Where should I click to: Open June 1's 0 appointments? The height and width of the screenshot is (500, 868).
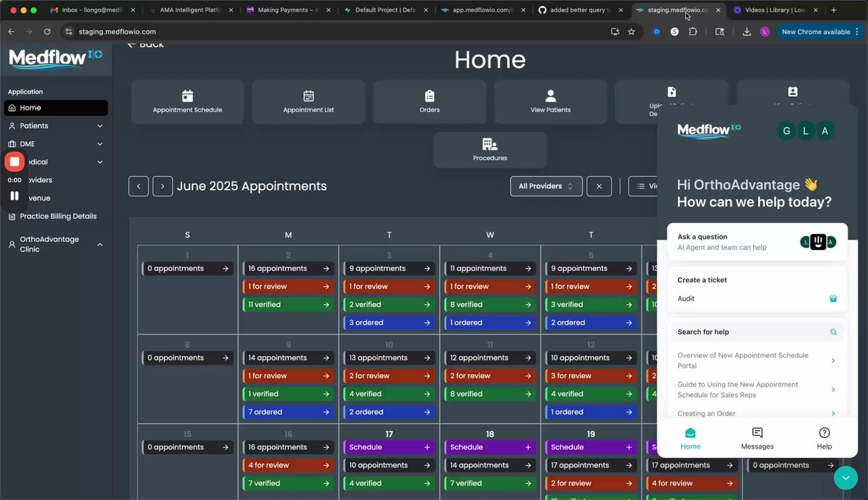tap(187, 268)
